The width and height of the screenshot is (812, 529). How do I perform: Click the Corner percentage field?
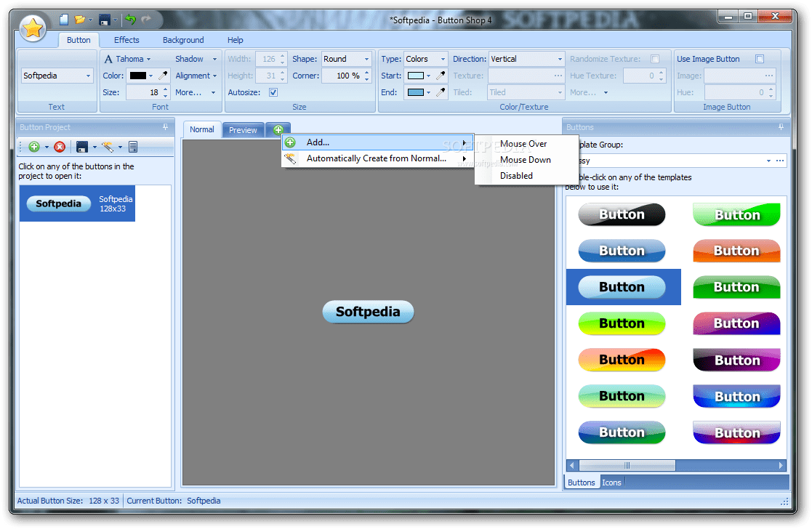click(x=342, y=76)
